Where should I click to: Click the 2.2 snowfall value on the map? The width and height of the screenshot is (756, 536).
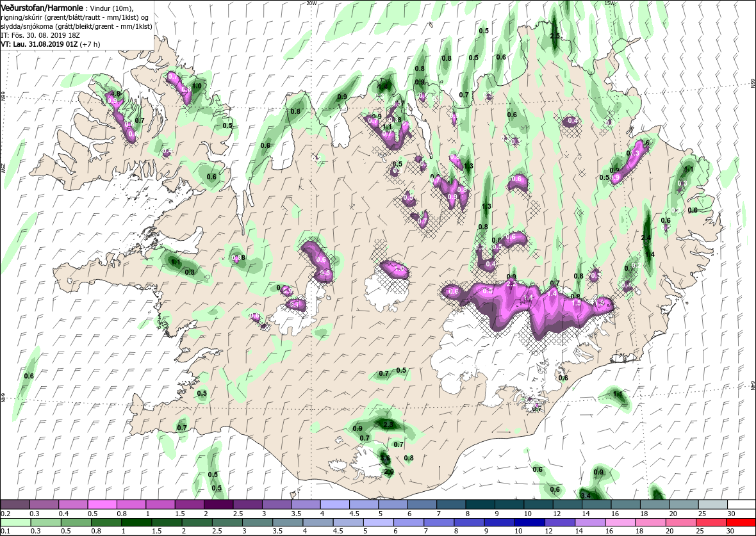pyautogui.click(x=512, y=284)
